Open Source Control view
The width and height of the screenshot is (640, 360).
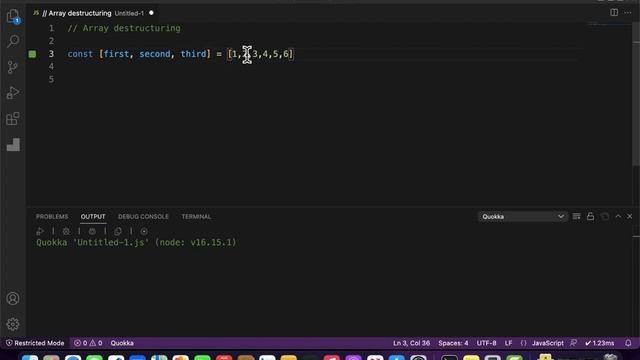pos(13,67)
